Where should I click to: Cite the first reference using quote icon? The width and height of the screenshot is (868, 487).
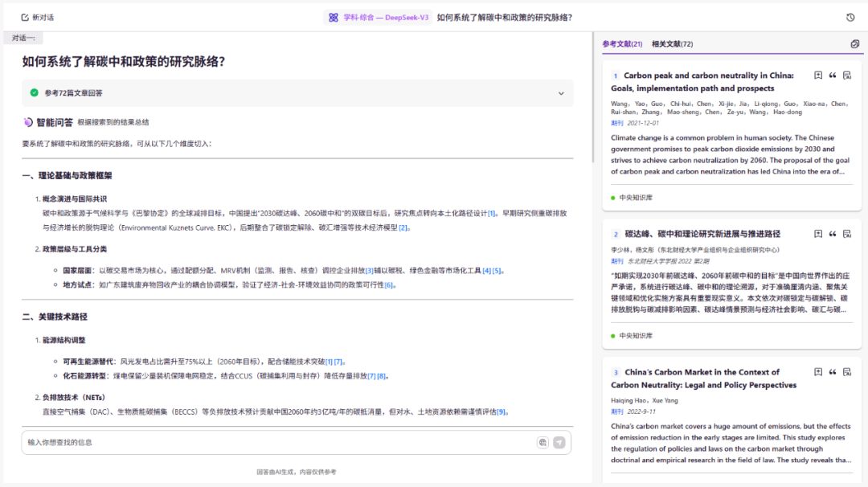833,76
